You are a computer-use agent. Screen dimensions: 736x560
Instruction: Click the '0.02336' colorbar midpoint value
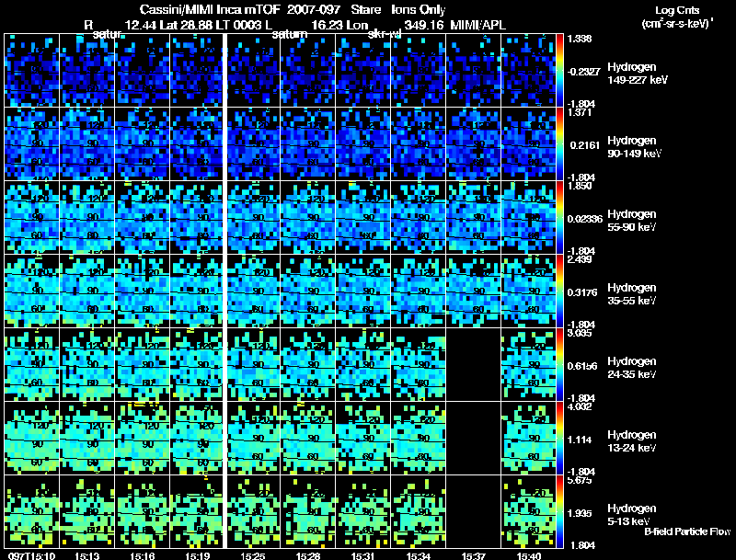585,219
